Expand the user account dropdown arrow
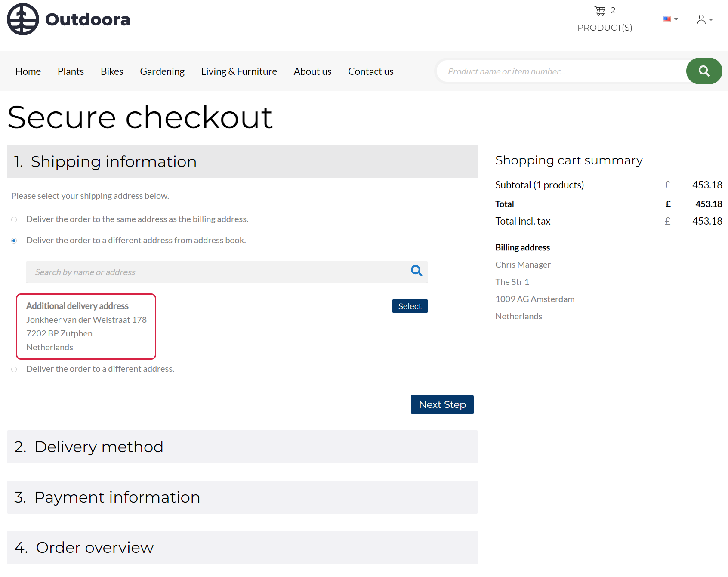The height and width of the screenshot is (577, 728). (x=711, y=19)
